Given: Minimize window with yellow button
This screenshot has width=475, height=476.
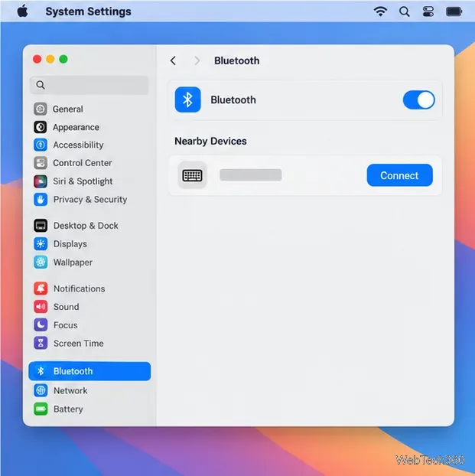Looking at the screenshot, I should tap(50, 59).
